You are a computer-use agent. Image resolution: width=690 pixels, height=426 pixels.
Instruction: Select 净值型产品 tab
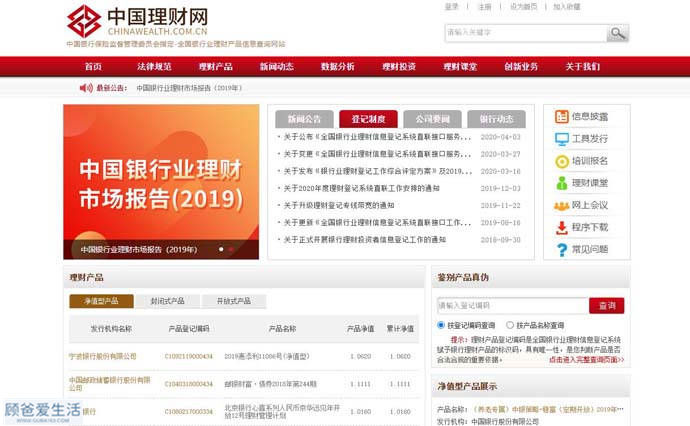(x=101, y=301)
